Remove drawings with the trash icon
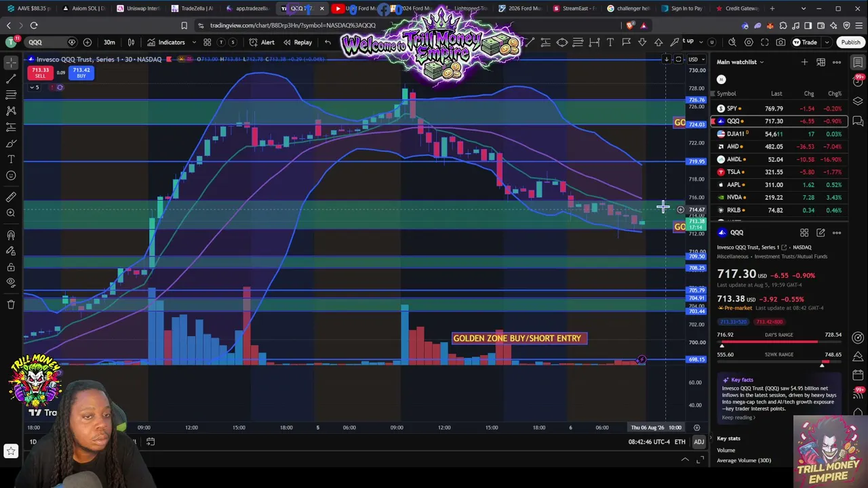868x488 pixels. click(11, 305)
